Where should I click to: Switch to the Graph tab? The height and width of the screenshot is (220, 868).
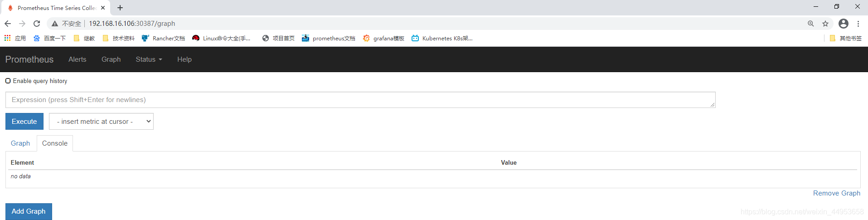[x=20, y=143]
